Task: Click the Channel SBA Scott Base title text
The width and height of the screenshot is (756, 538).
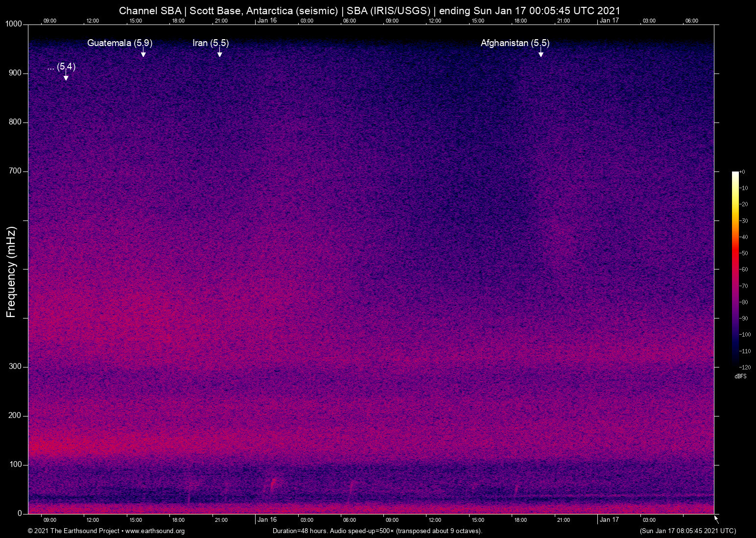Action: [x=369, y=11]
